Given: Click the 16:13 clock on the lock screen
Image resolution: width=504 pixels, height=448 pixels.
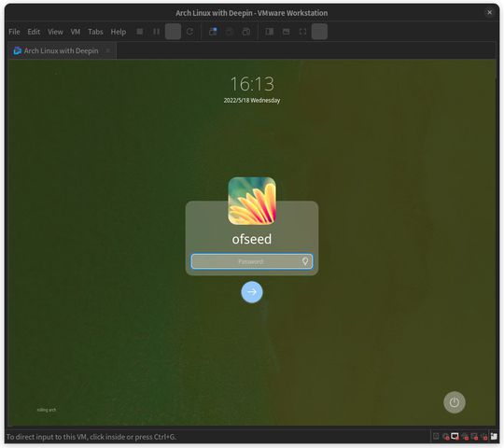Looking at the screenshot, I should click(252, 84).
